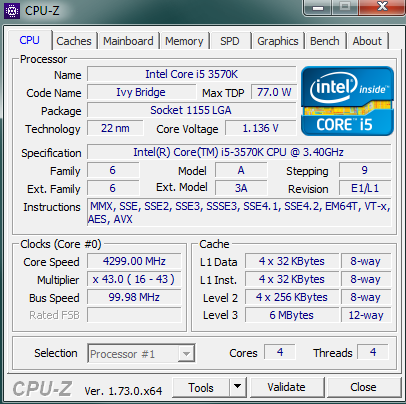The width and height of the screenshot is (406, 404).
Task: Click the Ext. Model value 3A
Action: pos(241,188)
